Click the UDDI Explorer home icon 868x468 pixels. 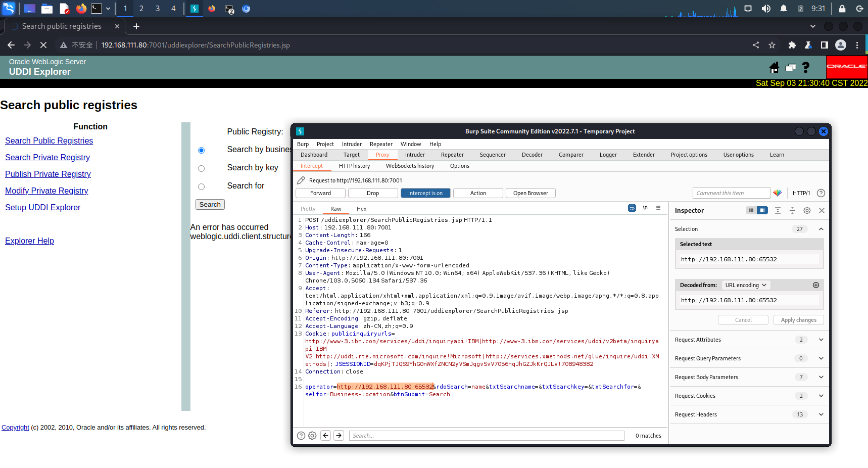[x=774, y=67]
